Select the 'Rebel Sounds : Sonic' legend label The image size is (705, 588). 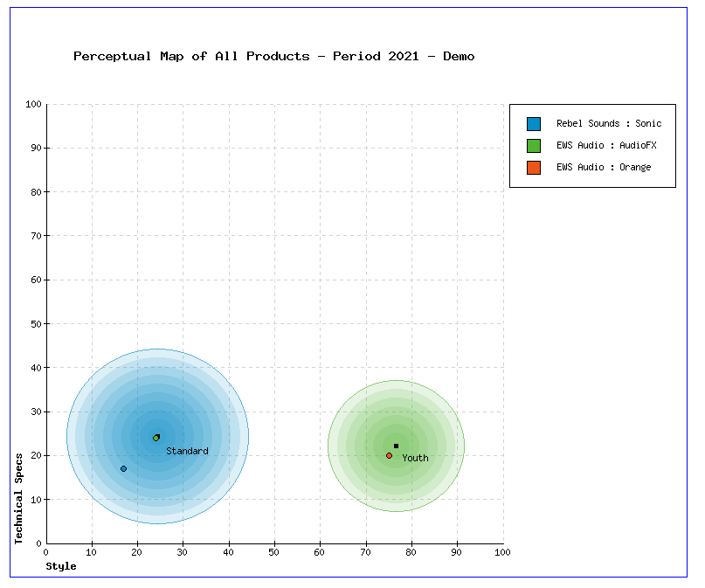coord(609,124)
